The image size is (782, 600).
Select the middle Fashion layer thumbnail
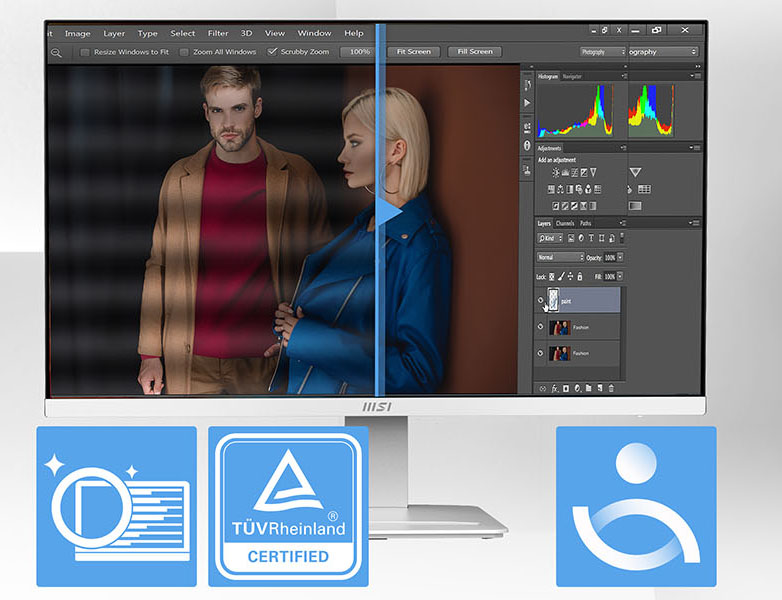(x=559, y=327)
